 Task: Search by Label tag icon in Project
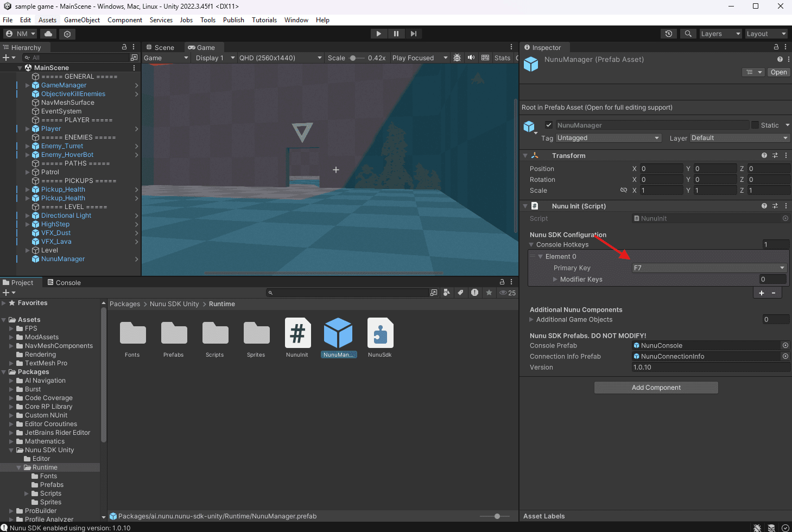click(x=460, y=293)
